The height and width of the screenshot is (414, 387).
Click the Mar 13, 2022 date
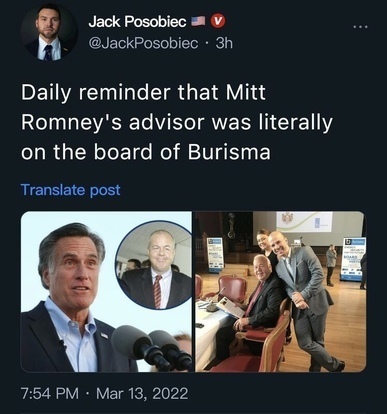tap(142, 393)
